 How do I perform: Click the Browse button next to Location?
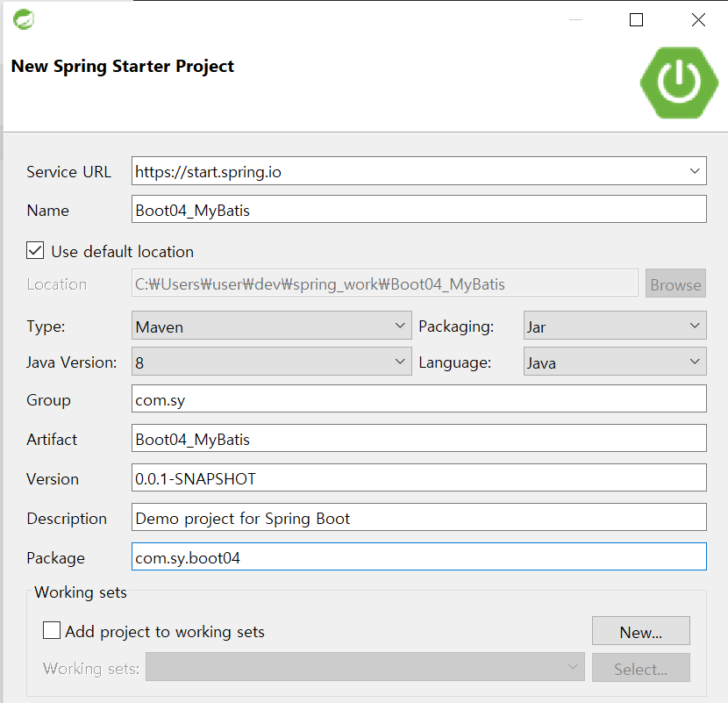point(675,283)
